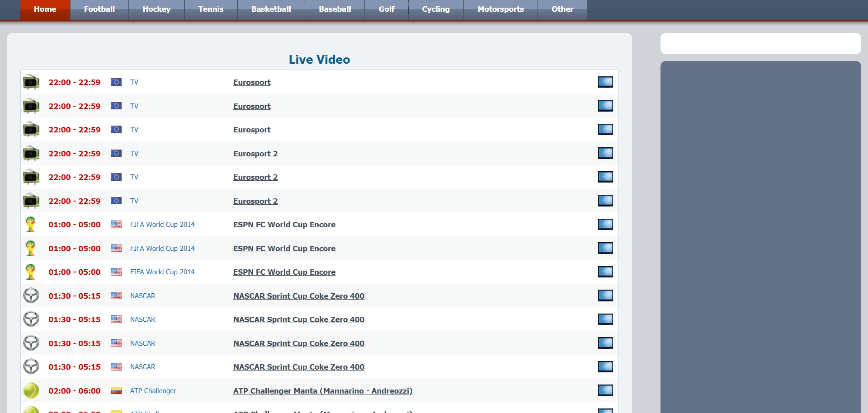
Task: Click the US flag in the second ESPN FC row
Action: [x=116, y=248]
